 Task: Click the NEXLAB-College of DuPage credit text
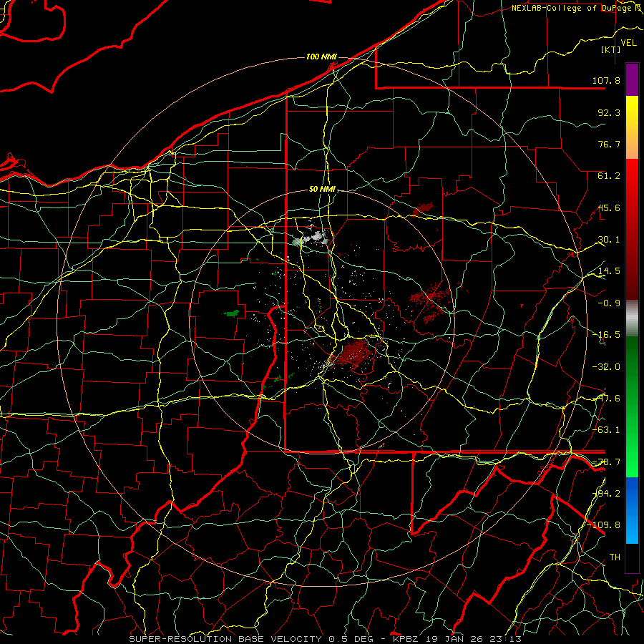pyautogui.click(x=577, y=8)
